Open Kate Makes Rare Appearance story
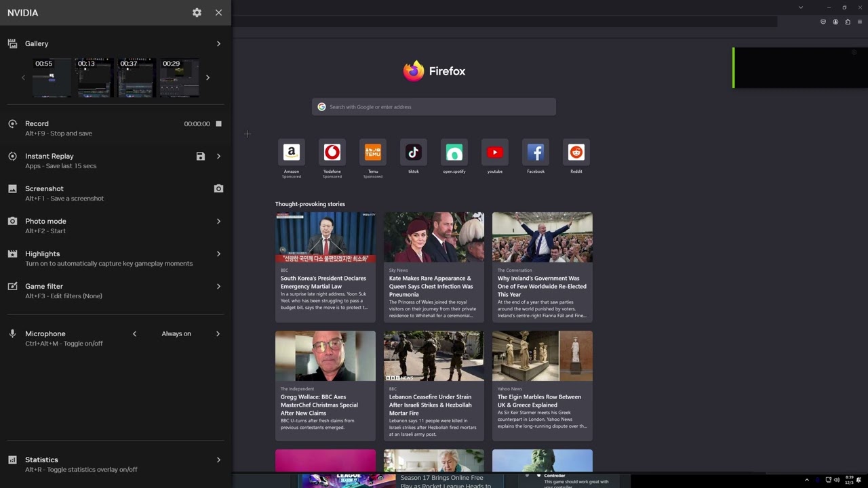Image resolution: width=868 pixels, height=488 pixels. click(434, 267)
